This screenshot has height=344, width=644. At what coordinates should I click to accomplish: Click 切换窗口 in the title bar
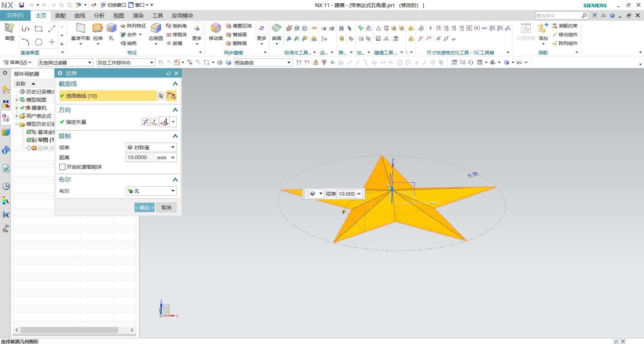click(x=113, y=5)
